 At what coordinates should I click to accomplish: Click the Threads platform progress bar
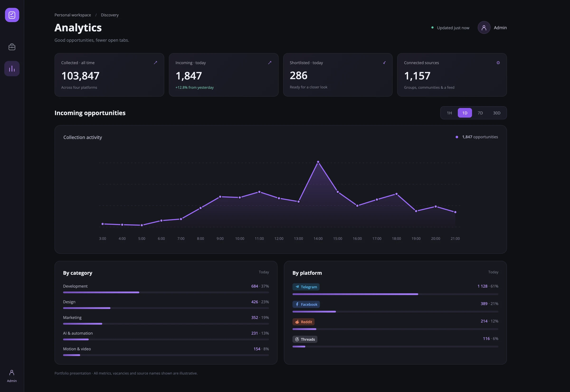(395, 347)
